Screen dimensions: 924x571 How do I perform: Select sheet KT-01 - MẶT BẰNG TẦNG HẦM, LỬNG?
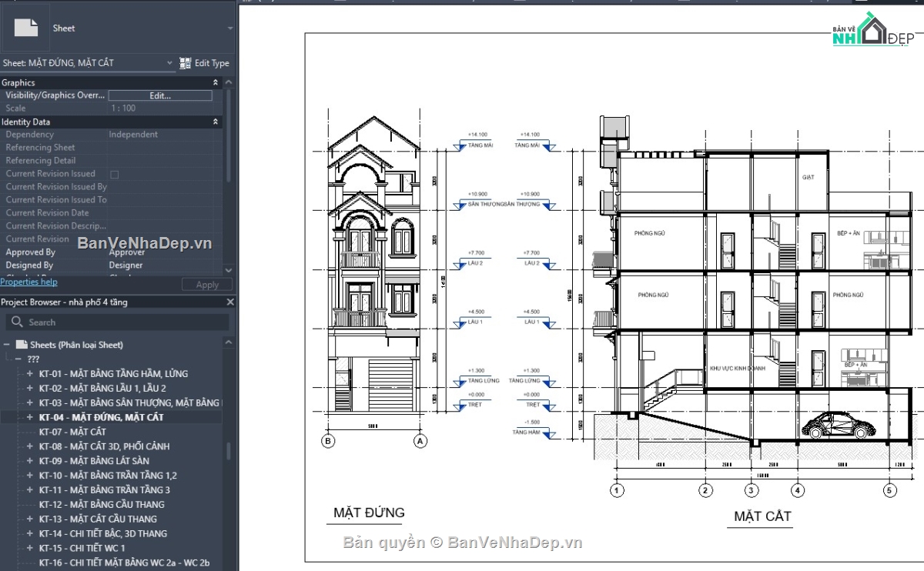pyautogui.click(x=113, y=374)
